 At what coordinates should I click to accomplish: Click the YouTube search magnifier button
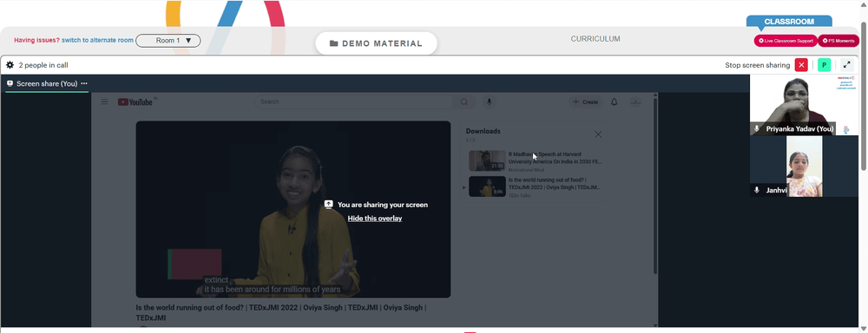(x=464, y=101)
